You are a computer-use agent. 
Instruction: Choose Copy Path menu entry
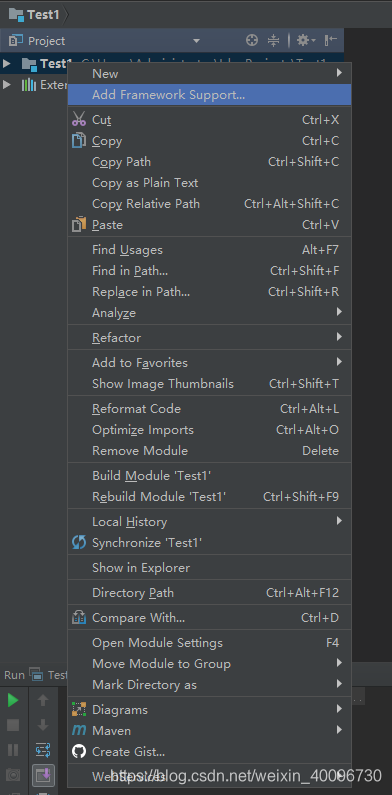tap(209, 162)
